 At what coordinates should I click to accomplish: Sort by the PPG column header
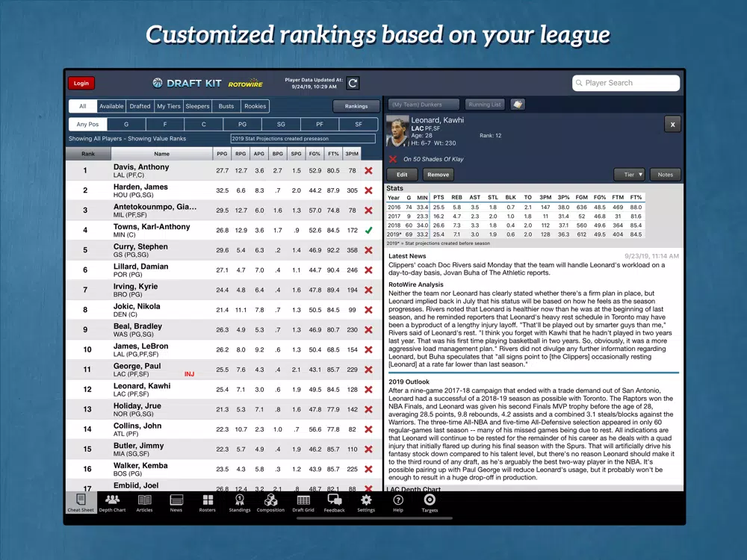point(222,154)
